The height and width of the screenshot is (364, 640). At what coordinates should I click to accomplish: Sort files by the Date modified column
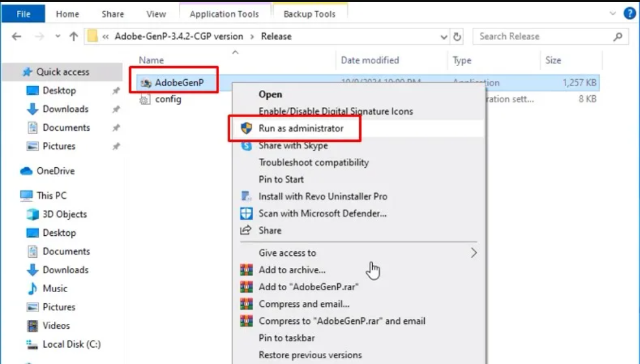(x=370, y=60)
